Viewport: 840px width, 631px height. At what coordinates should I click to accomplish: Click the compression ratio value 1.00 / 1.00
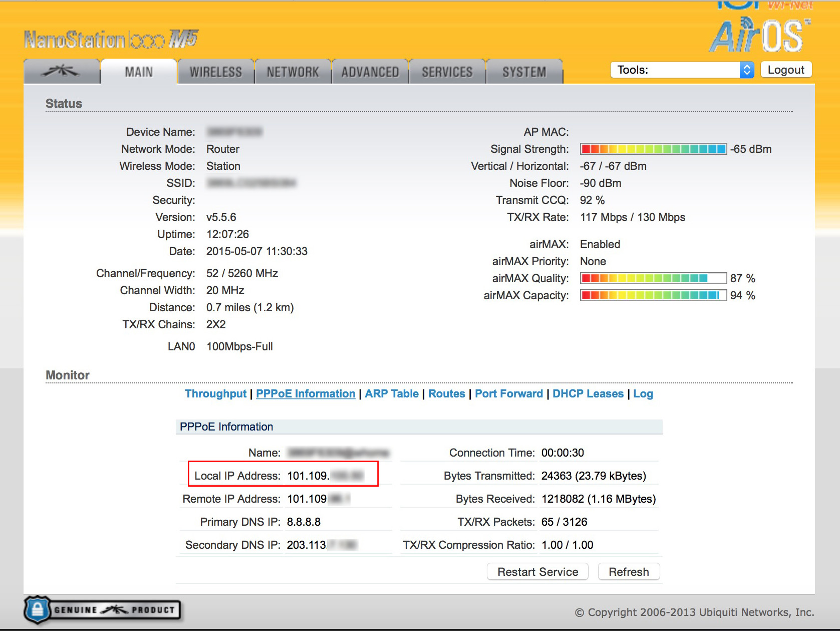point(568,545)
